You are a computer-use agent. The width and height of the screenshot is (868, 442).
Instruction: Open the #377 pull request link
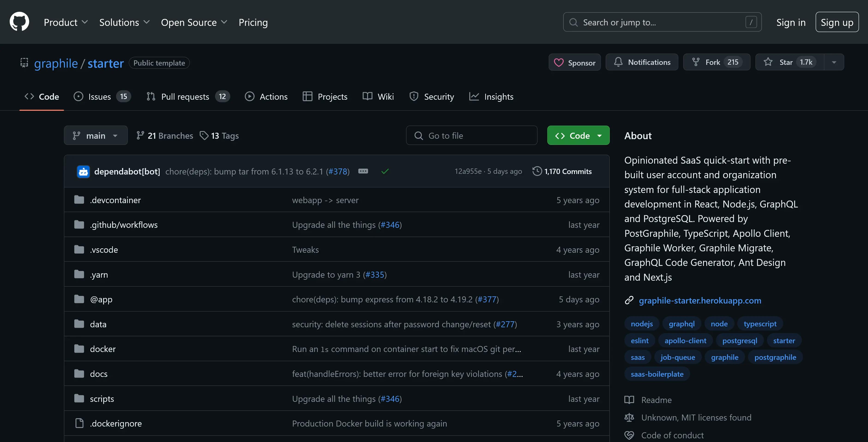coord(487,299)
